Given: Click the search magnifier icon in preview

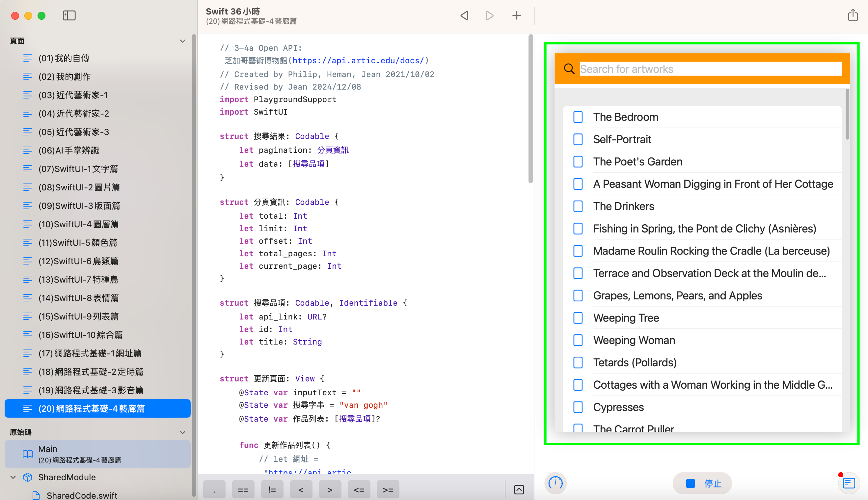Looking at the screenshot, I should 569,69.
